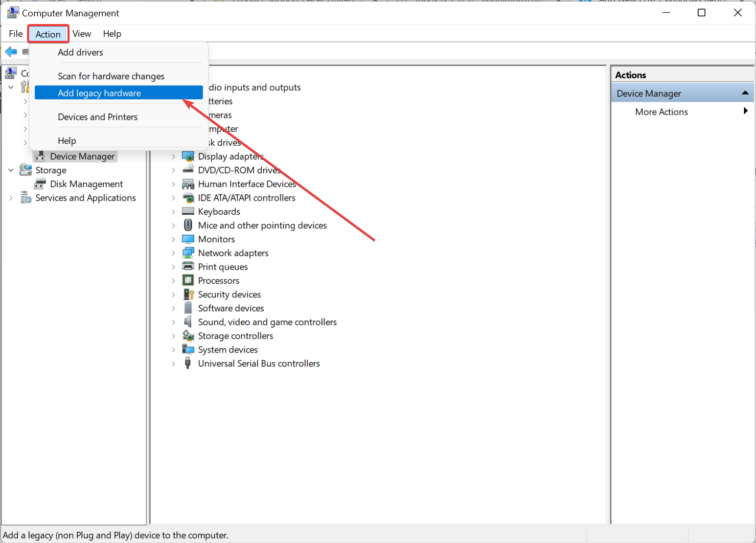Click the Keyboards category icon

point(188,212)
